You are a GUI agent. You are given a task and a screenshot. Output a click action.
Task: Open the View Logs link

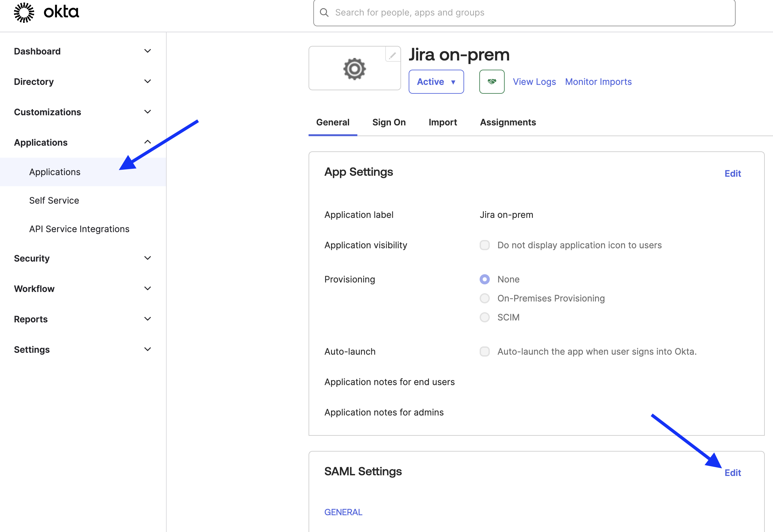pos(534,82)
